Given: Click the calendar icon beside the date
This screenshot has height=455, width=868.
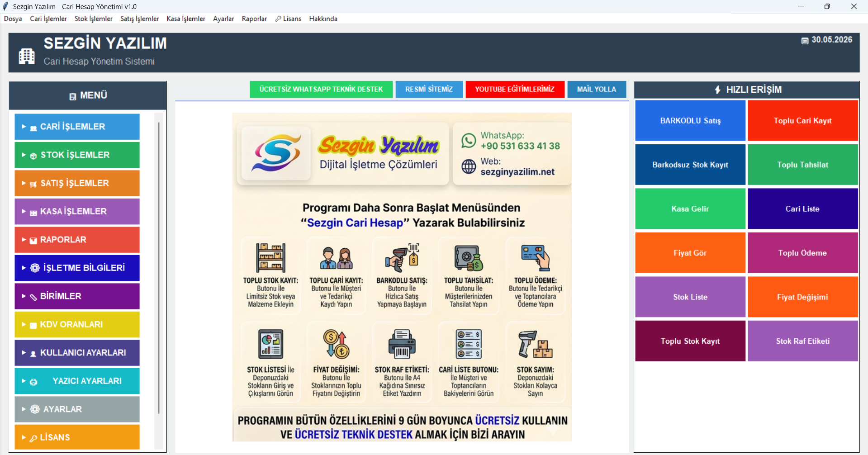Looking at the screenshot, I should 805,41.
